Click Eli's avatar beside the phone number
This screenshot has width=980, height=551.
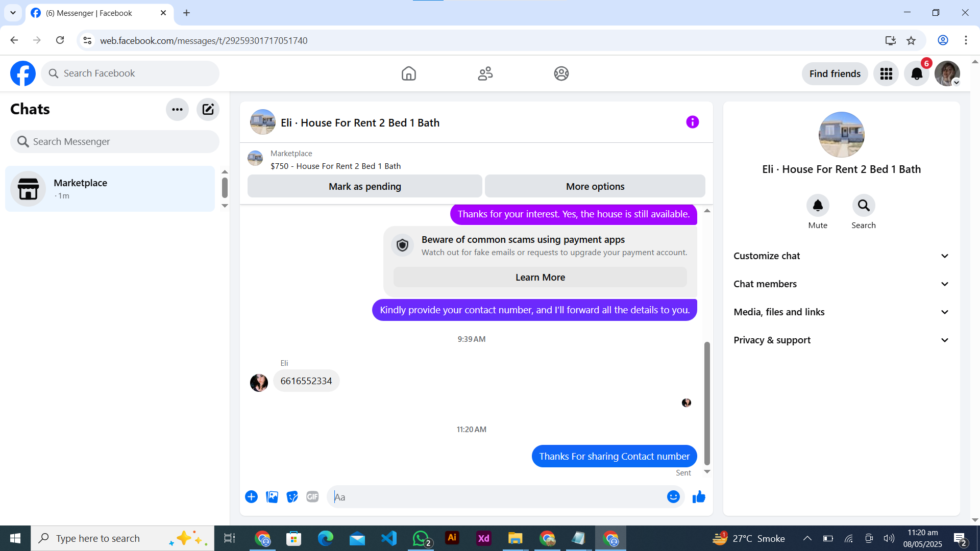tap(259, 383)
